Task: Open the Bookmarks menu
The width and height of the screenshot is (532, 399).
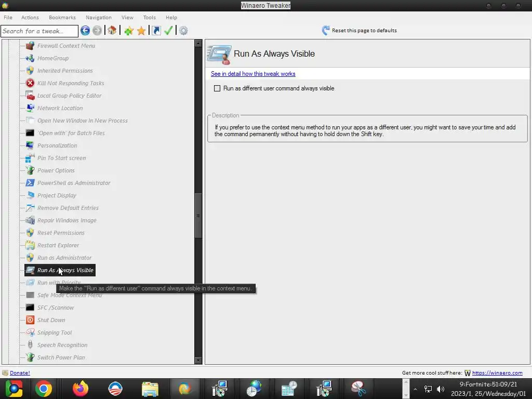Action: pos(62,17)
